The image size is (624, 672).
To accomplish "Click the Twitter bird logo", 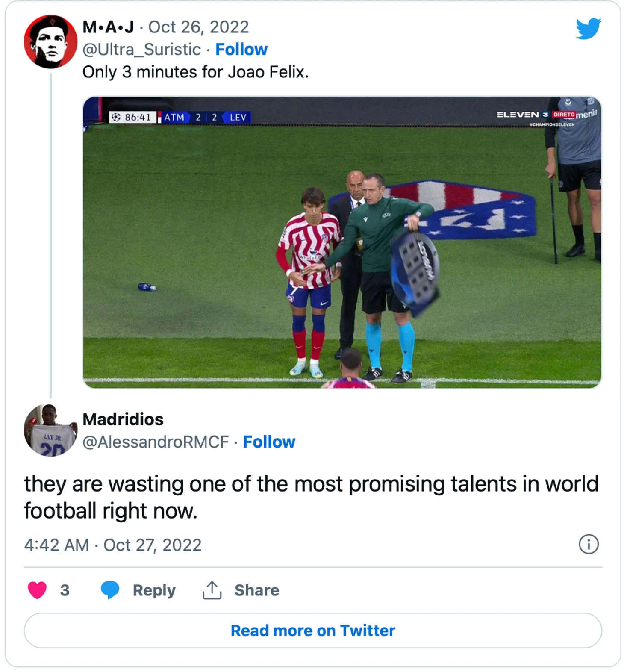I will (588, 29).
